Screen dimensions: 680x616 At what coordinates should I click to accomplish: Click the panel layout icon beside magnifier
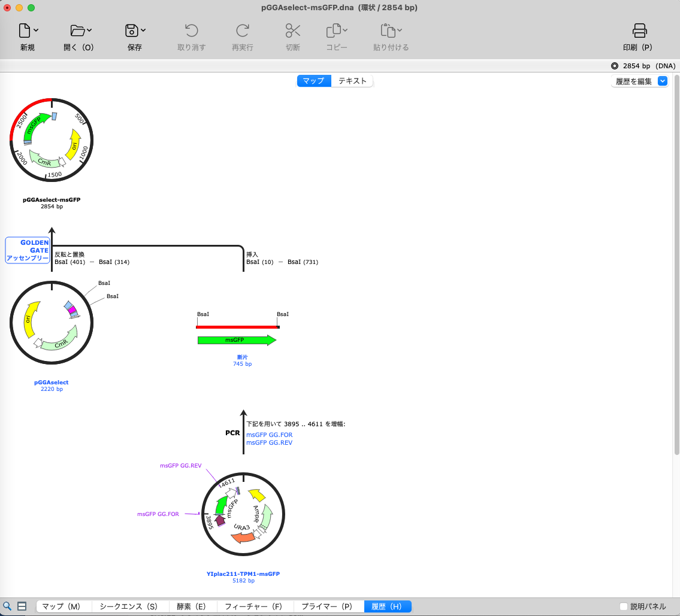coord(22,606)
